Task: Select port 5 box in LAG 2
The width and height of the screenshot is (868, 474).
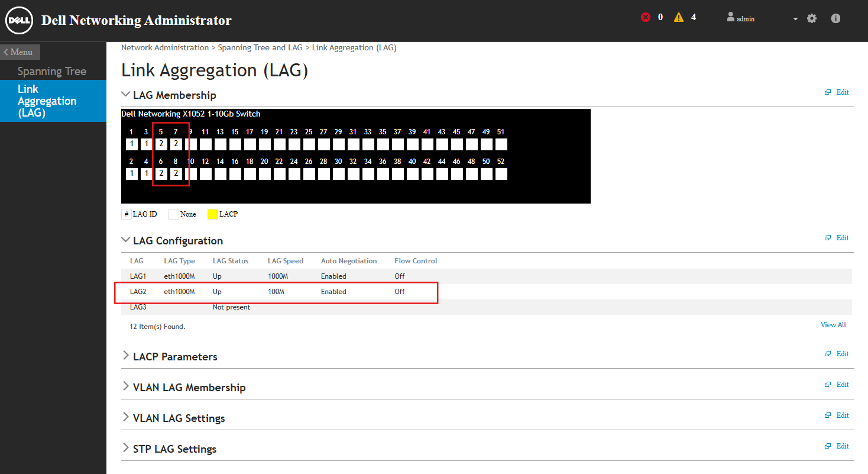Action: coord(161,144)
